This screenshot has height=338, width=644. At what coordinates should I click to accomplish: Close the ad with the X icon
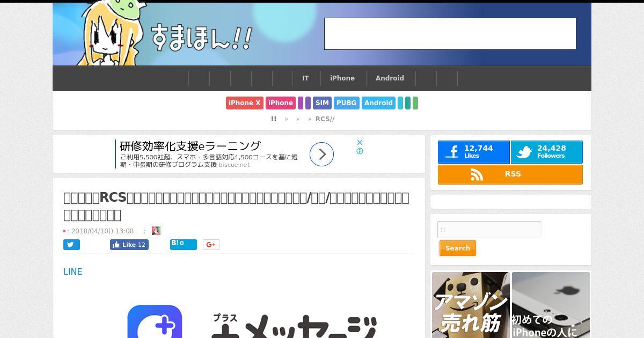360,142
